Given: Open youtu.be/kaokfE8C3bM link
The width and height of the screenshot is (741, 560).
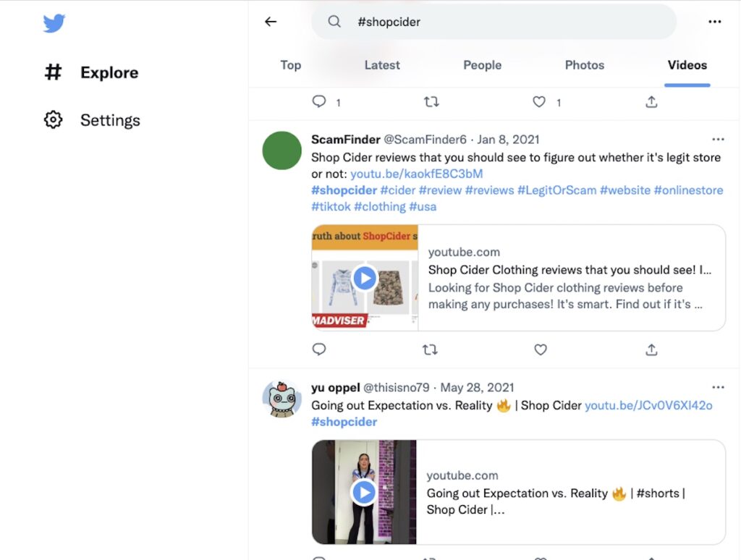Looking at the screenshot, I should [x=416, y=174].
